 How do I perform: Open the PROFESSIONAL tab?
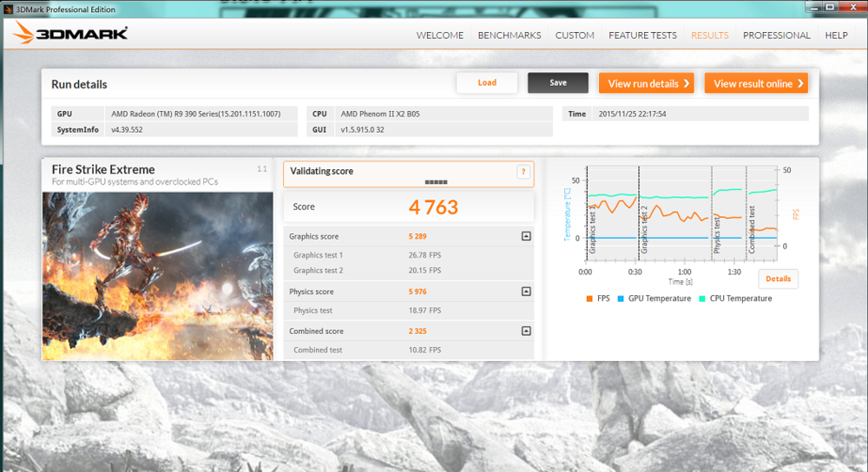776,36
